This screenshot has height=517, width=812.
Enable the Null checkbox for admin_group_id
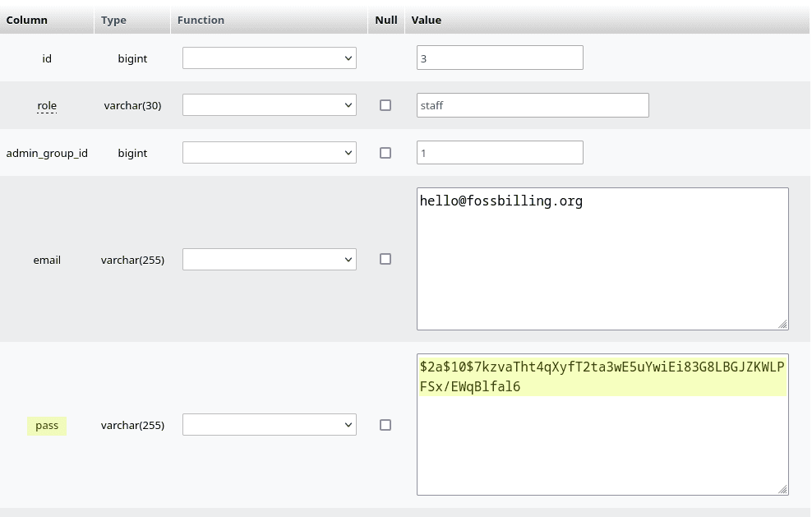[385, 152]
